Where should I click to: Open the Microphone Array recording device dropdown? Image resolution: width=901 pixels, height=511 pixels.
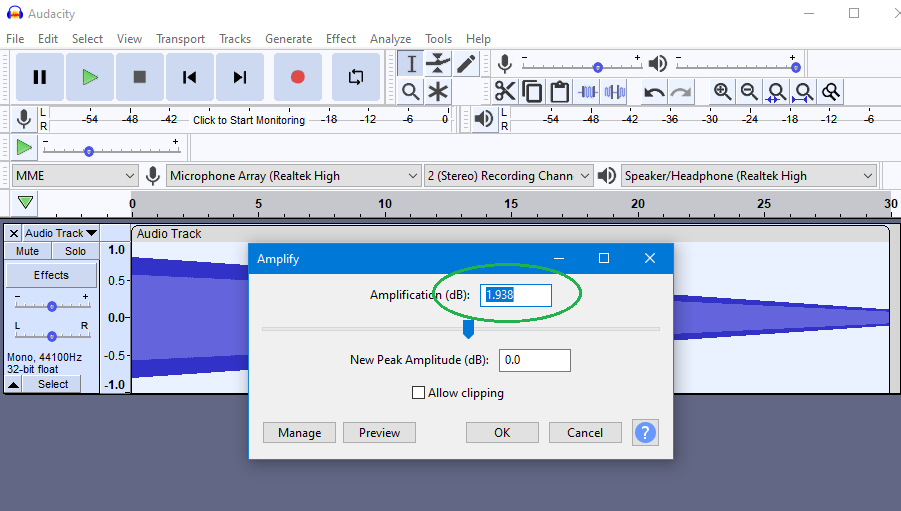[x=293, y=176]
